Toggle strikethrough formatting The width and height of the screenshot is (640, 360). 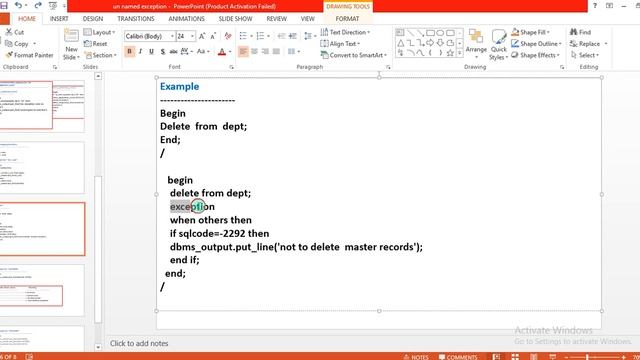pyautogui.click(x=173, y=51)
